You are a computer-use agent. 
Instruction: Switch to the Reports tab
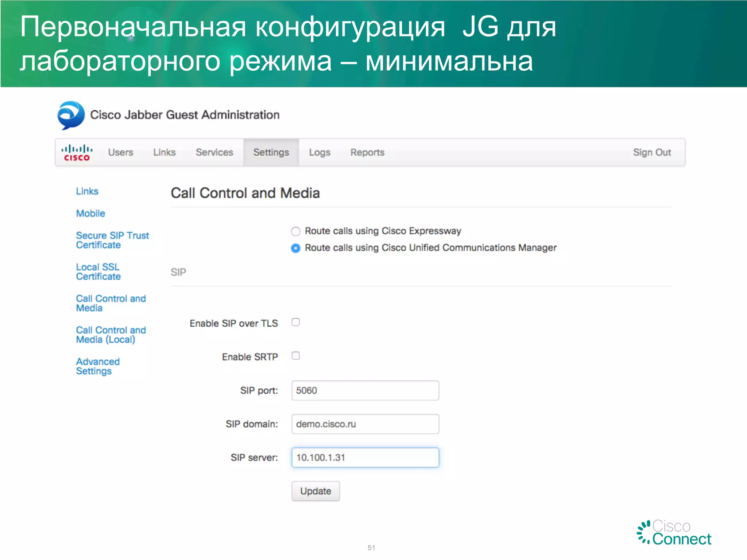[367, 152]
